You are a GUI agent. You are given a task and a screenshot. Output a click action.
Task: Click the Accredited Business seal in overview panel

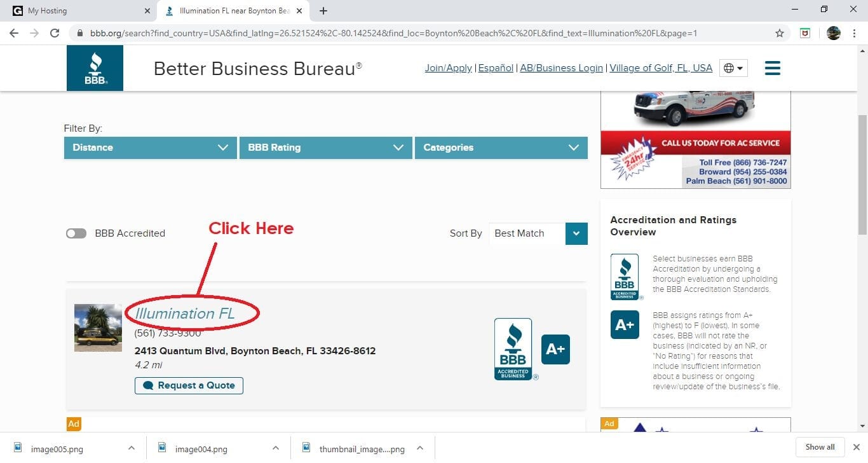pos(625,277)
